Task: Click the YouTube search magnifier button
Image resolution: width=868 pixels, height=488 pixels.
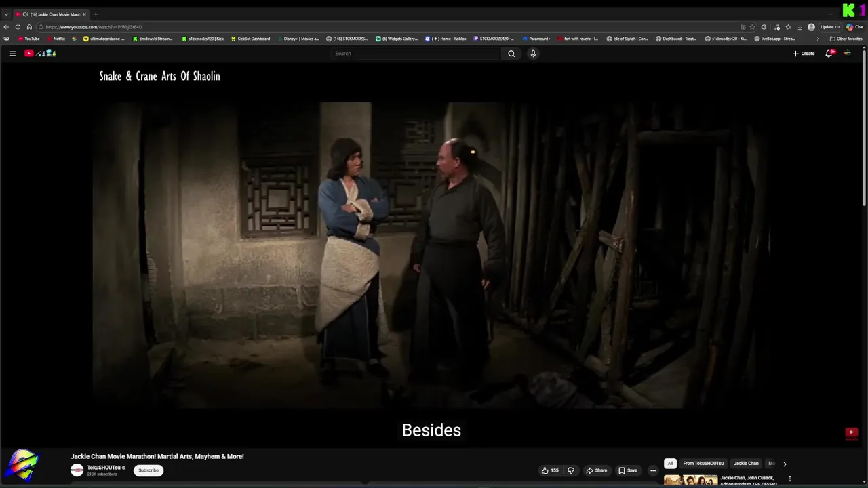Action: pos(511,54)
